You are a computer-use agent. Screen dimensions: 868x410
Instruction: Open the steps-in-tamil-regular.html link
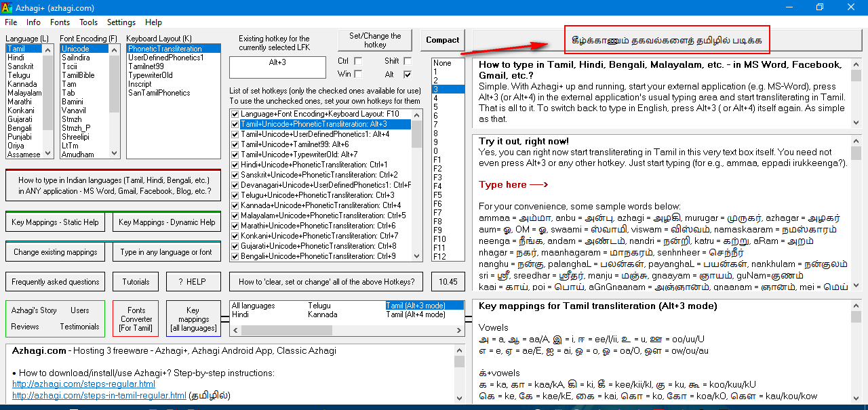pyautogui.click(x=99, y=395)
